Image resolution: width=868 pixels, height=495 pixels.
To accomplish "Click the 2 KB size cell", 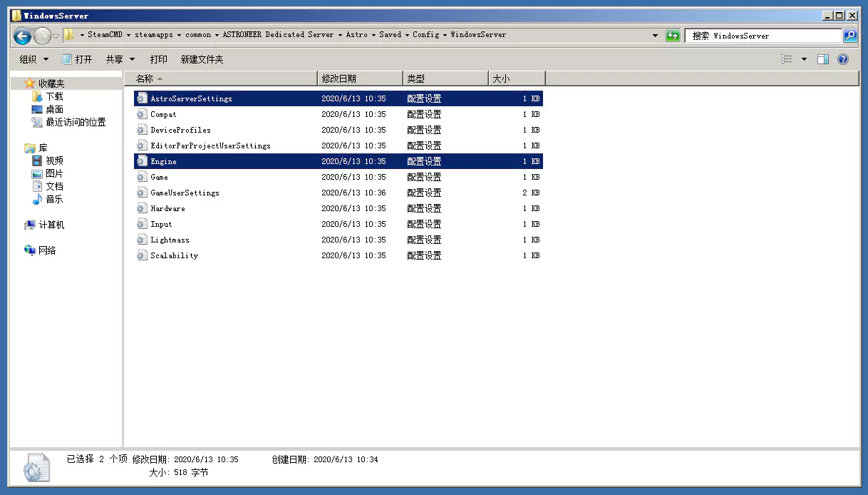I will [531, 193].
